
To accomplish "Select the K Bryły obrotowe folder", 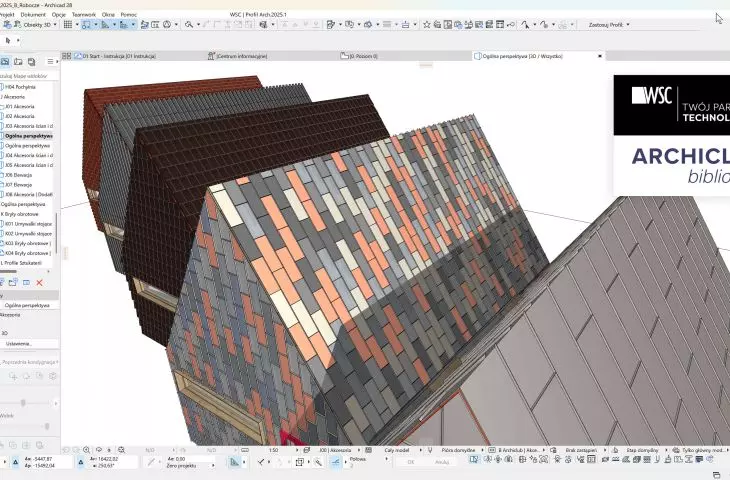I will [x=20, y=214].
